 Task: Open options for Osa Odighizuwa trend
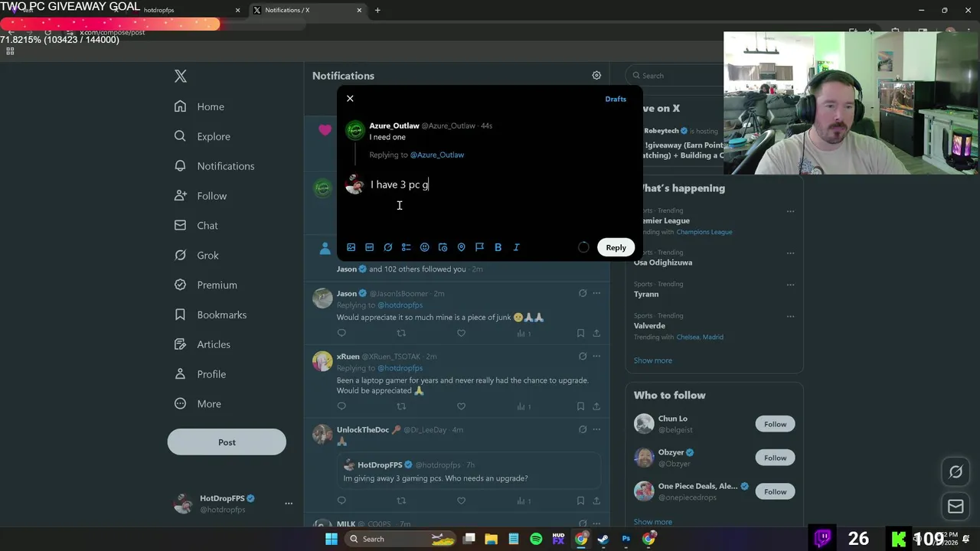[x=790, y=253]
